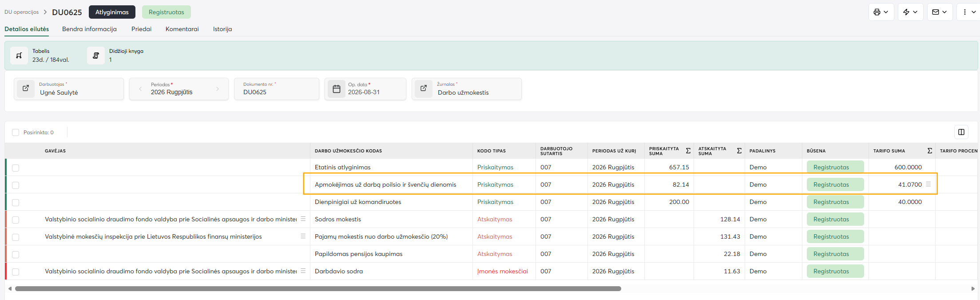
Task: Go to the previous period
Action: [140, 89]
